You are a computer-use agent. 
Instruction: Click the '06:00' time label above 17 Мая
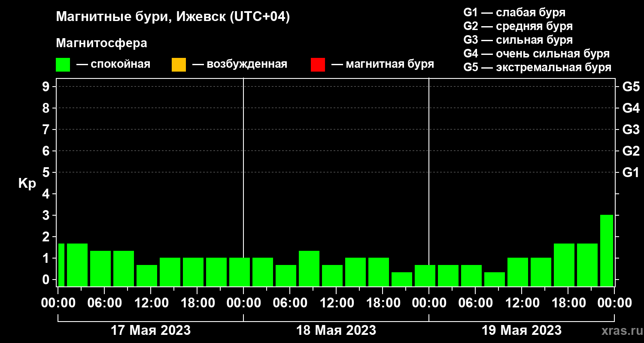(x=104, y=303)
